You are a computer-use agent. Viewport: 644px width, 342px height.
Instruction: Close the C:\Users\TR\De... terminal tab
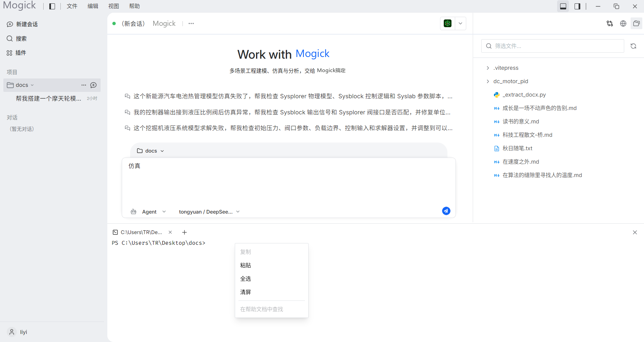170,232
